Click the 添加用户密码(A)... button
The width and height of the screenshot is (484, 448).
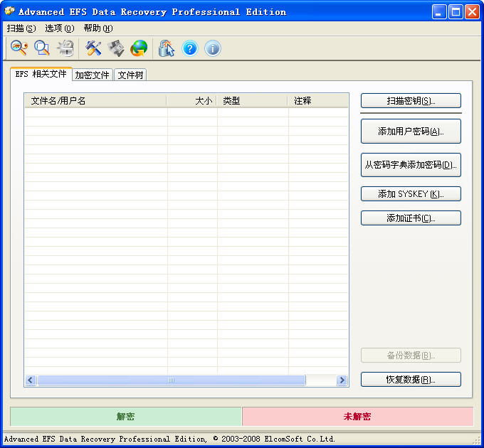pos(411,132)
